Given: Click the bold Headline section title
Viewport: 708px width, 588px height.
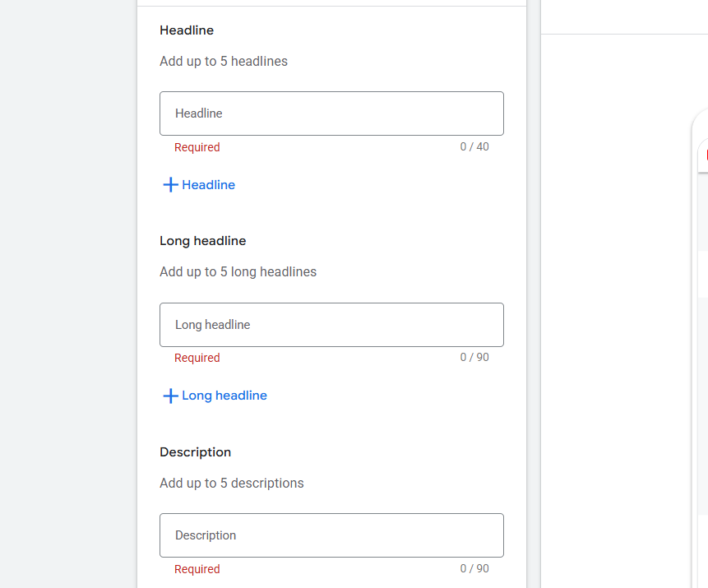Looking at the screenshot, I should click(x=187, y=30).
